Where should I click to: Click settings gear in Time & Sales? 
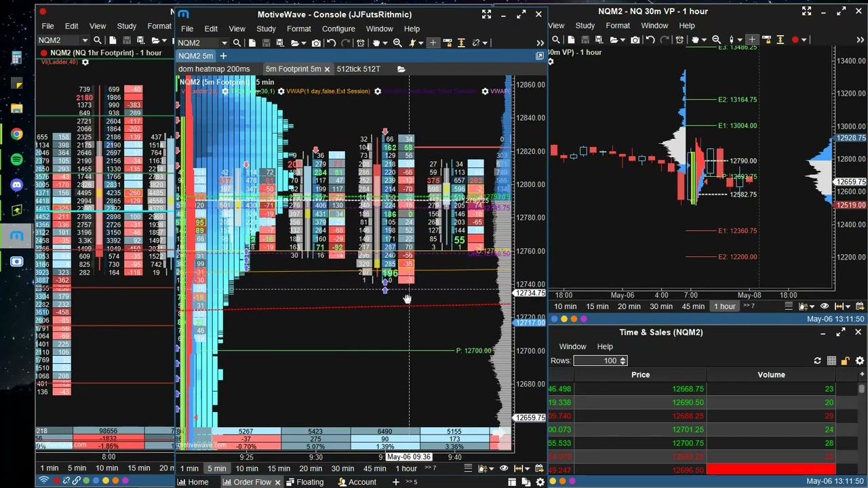click(x=859, y=361)
